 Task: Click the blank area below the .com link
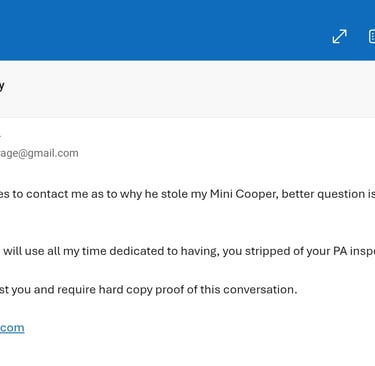(187, 351)
